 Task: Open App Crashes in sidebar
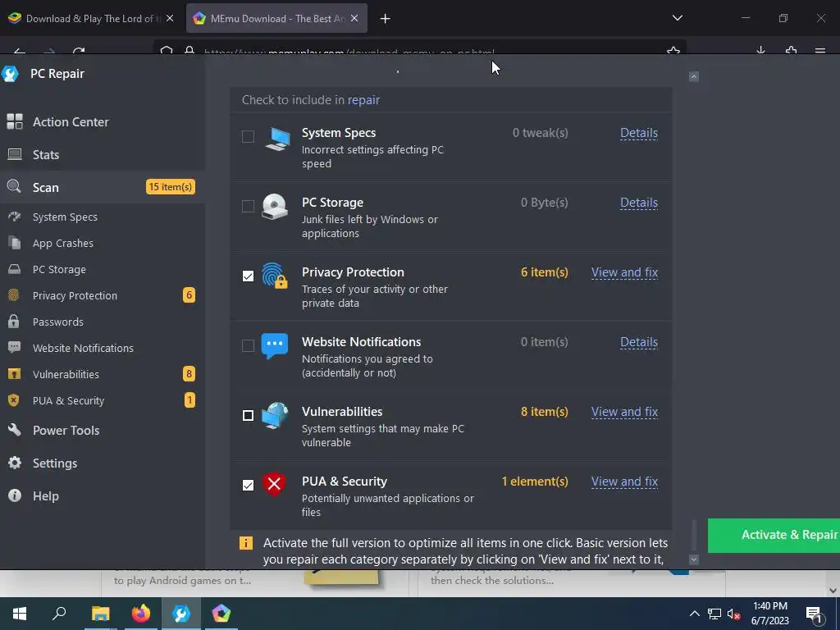coord(62,243)
